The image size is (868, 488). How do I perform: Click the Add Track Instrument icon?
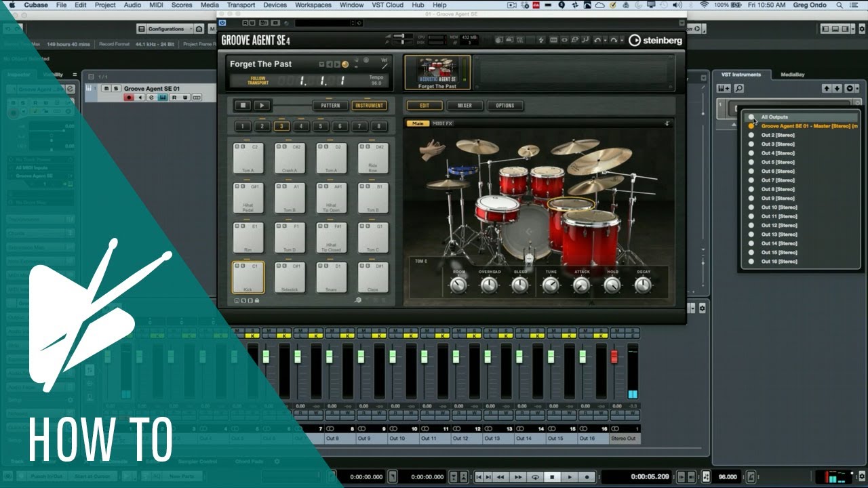coord(725,88)
